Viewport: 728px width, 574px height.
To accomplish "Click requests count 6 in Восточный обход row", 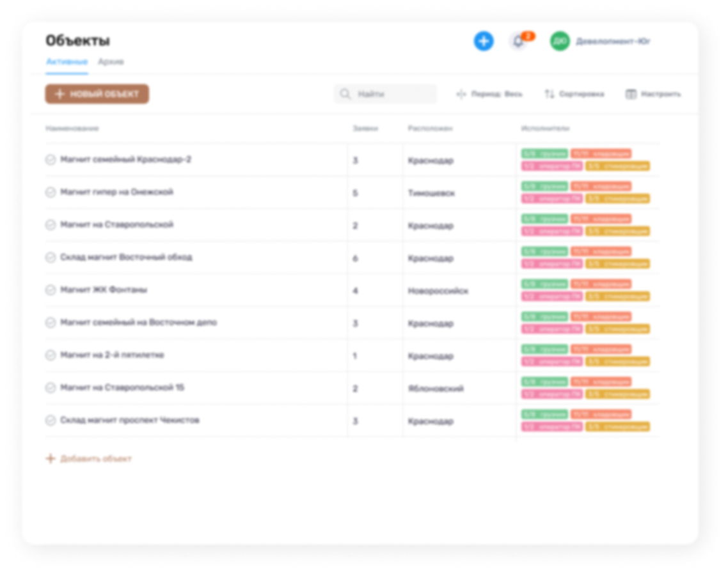I will pyautogui.click(x=355, y=258).
